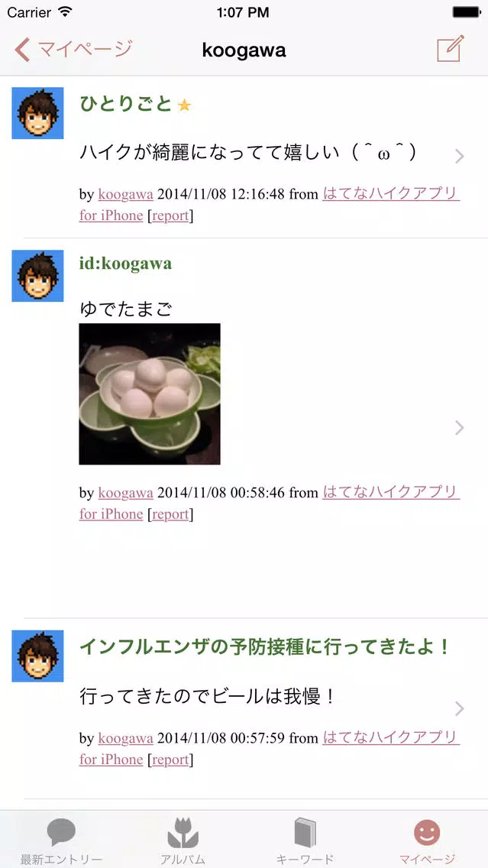The image size is (488, 868).
Task: Select the マイページ smiley tab
Action: (x=427, y=841)
